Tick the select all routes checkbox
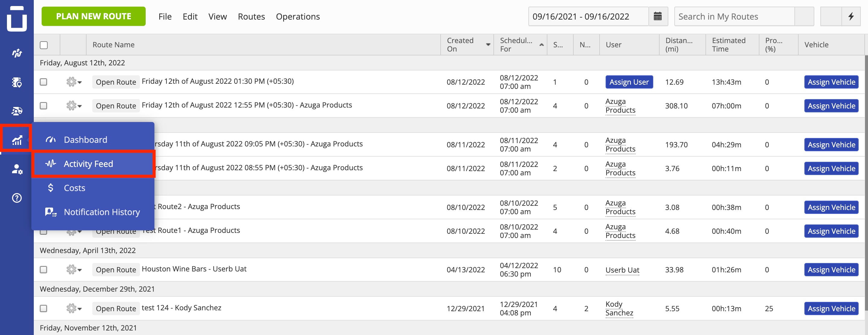The width and height of the screenshot is (868, 335). [x=44, y=45]
